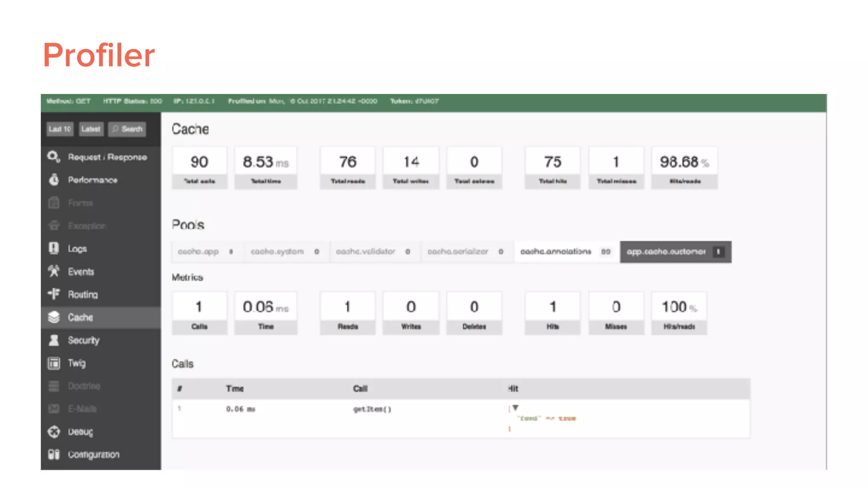This screenshot has height=488, width=868.
Task: Click the Security user icon
Action: 53,340
